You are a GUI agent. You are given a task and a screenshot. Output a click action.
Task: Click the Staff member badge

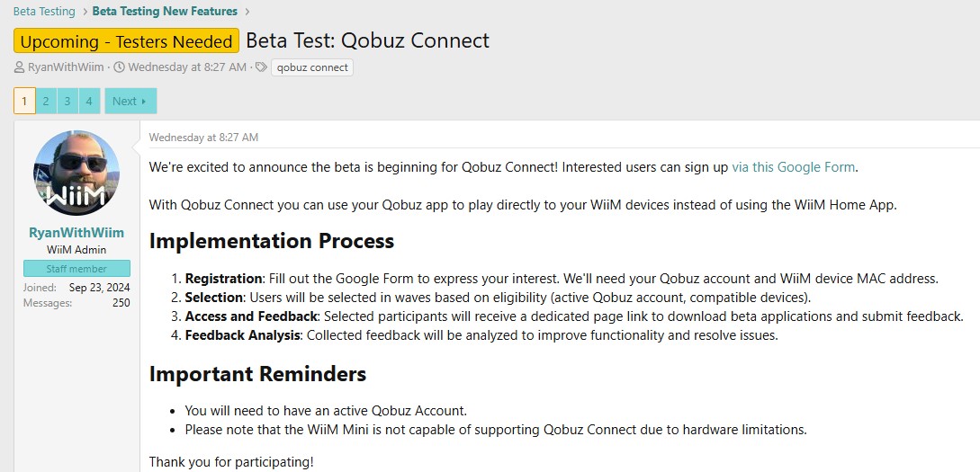point(76,269)
